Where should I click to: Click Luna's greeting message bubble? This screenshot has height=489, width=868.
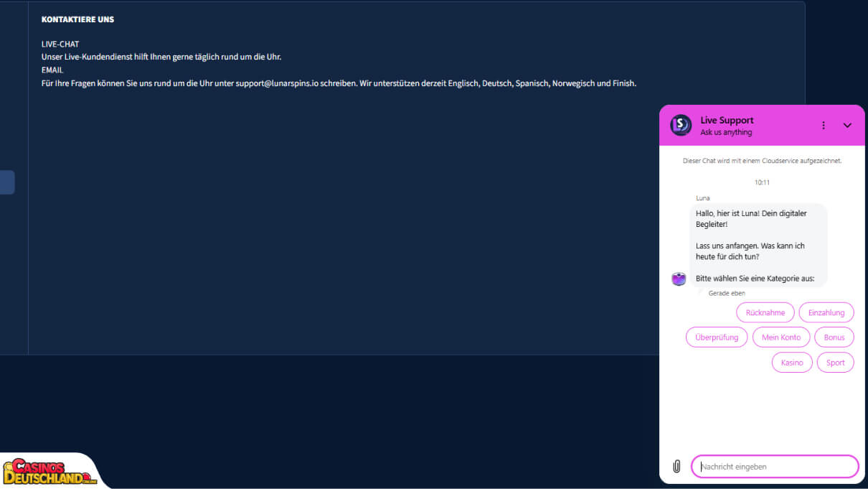[x=758, y=246]
